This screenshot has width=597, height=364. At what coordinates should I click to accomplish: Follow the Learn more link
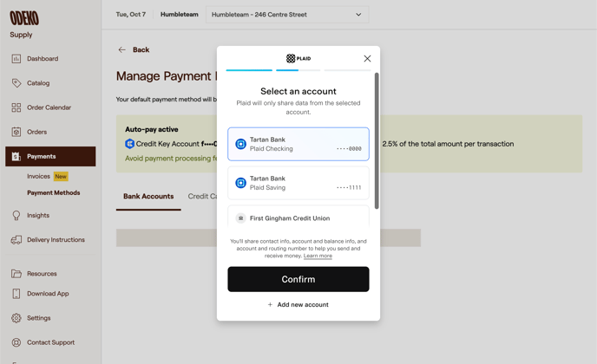[318, 256]
